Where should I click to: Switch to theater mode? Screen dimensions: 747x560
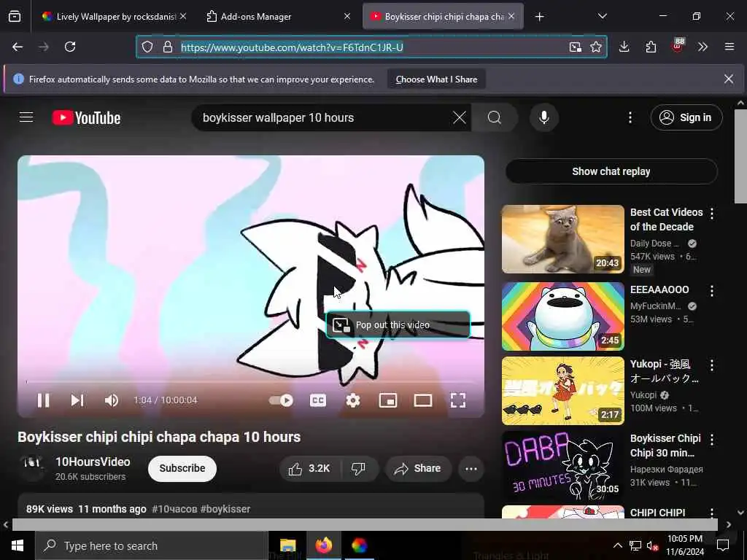423,400
